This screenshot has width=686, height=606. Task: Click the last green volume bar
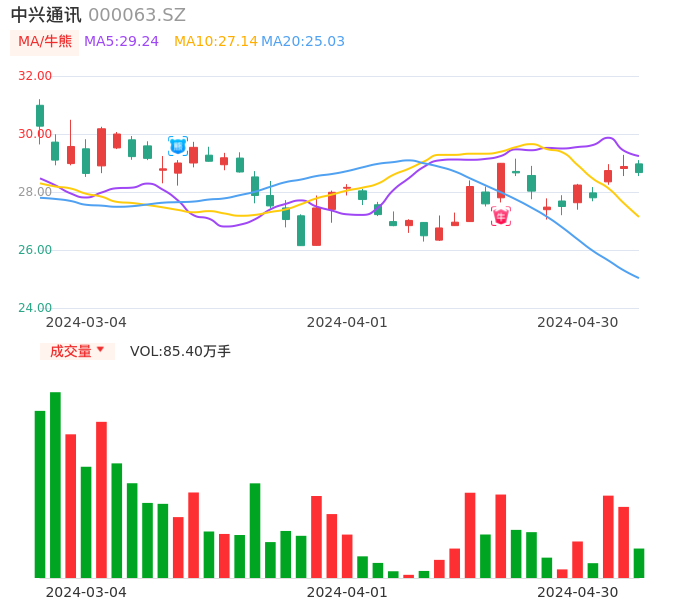pyautogui.click(x=639, y=563)
